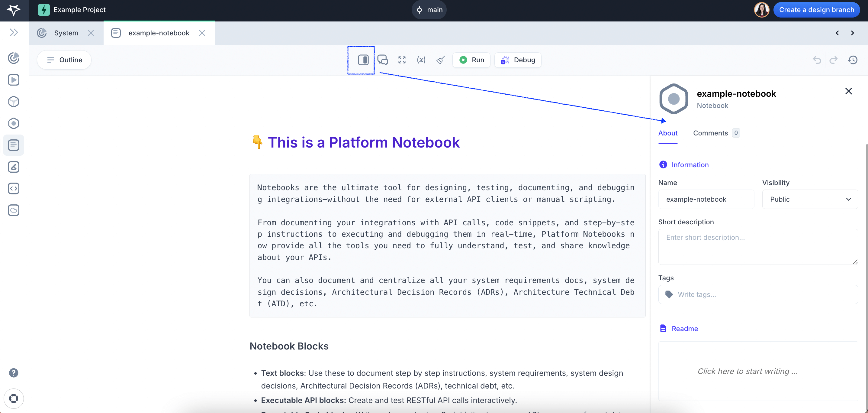
Task: Open the Outline panel
Action: pyautogui.click(x=64, y=60)
